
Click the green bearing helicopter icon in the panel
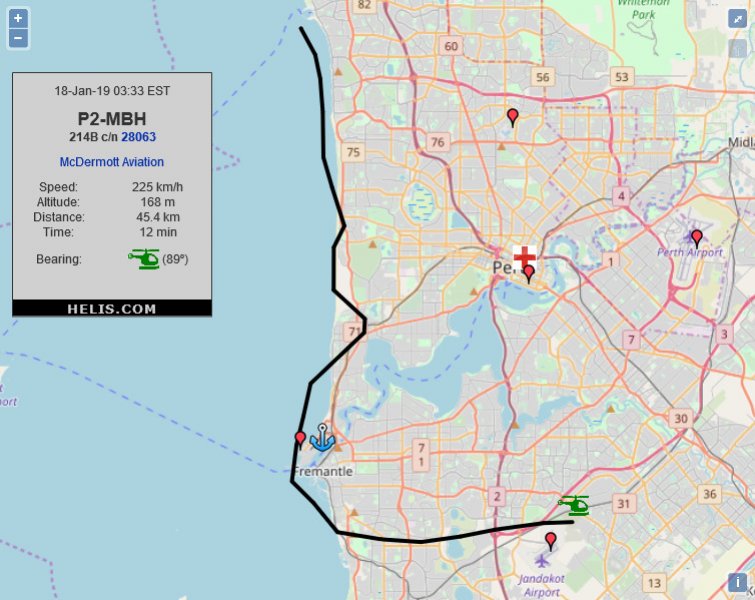coord(144,259)
